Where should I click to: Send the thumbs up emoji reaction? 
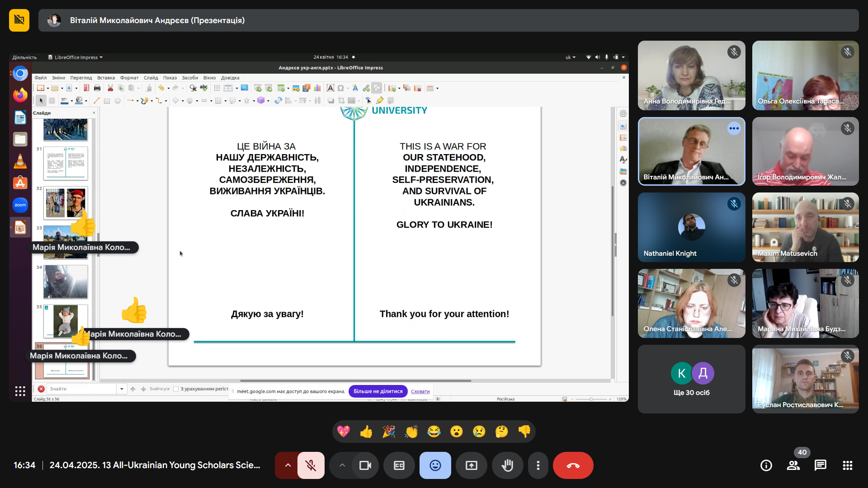coord(366,432)
